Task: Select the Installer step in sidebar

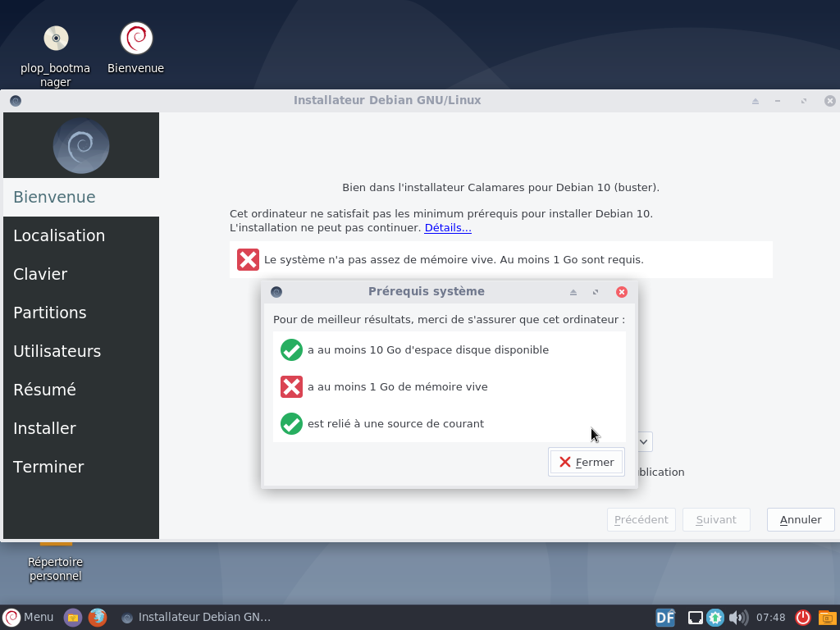Action: coord(81,428)
